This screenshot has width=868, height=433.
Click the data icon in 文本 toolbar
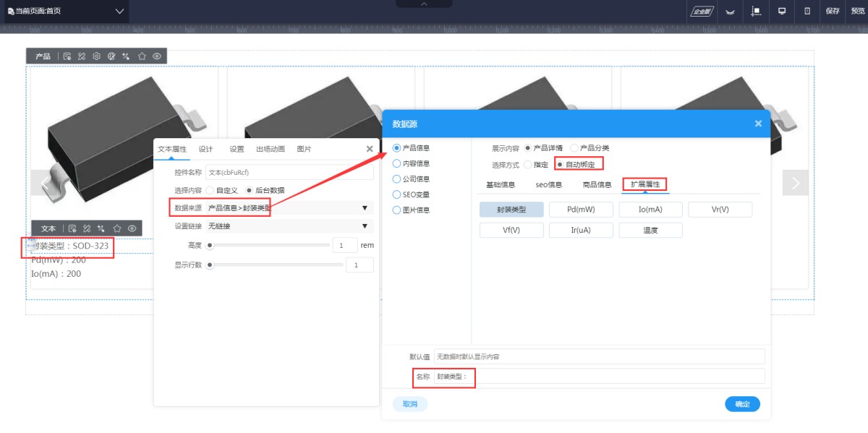[x=72, y=228]
